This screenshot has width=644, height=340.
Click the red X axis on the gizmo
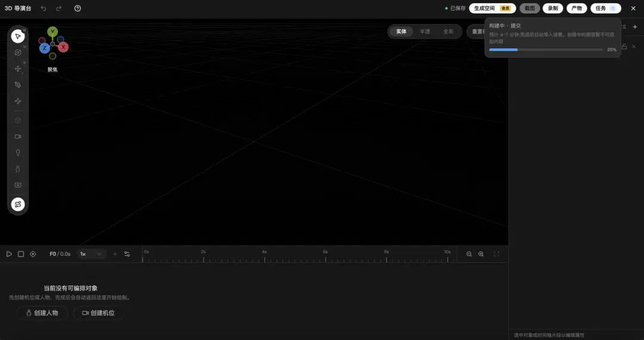tap(63, 47)
